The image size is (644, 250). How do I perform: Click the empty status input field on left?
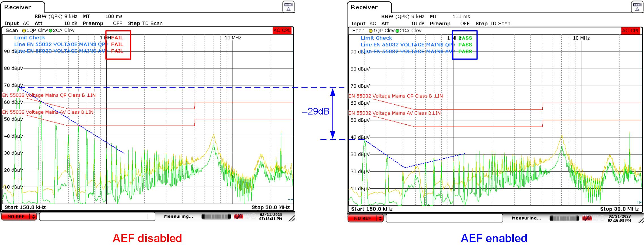point(97,217)
